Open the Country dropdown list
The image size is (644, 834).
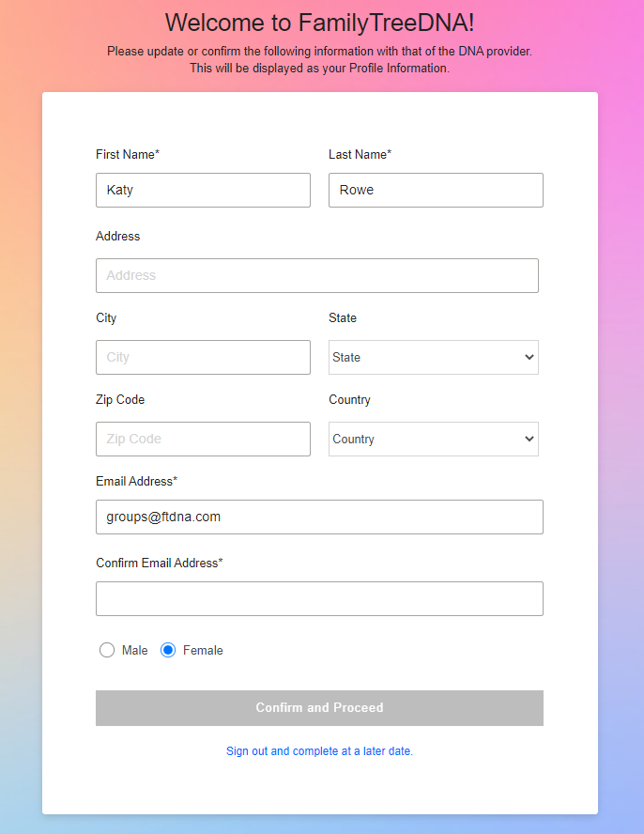pyautogui.click(x=434, y=439)
